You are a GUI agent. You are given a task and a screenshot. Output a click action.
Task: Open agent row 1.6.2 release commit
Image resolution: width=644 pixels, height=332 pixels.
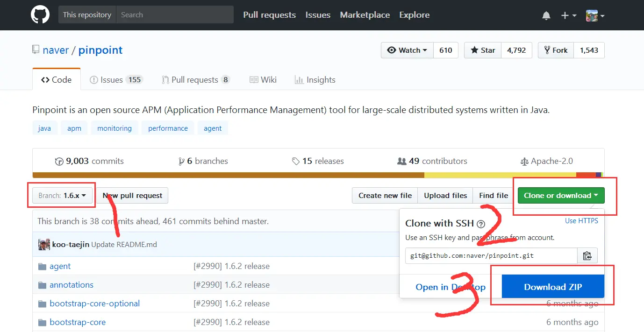coord(232,266)
